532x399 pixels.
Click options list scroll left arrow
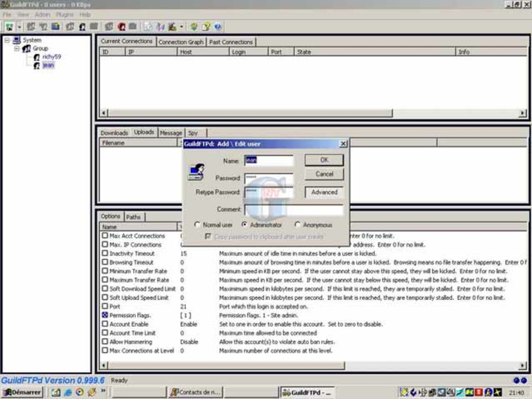[x=104, y=366]
